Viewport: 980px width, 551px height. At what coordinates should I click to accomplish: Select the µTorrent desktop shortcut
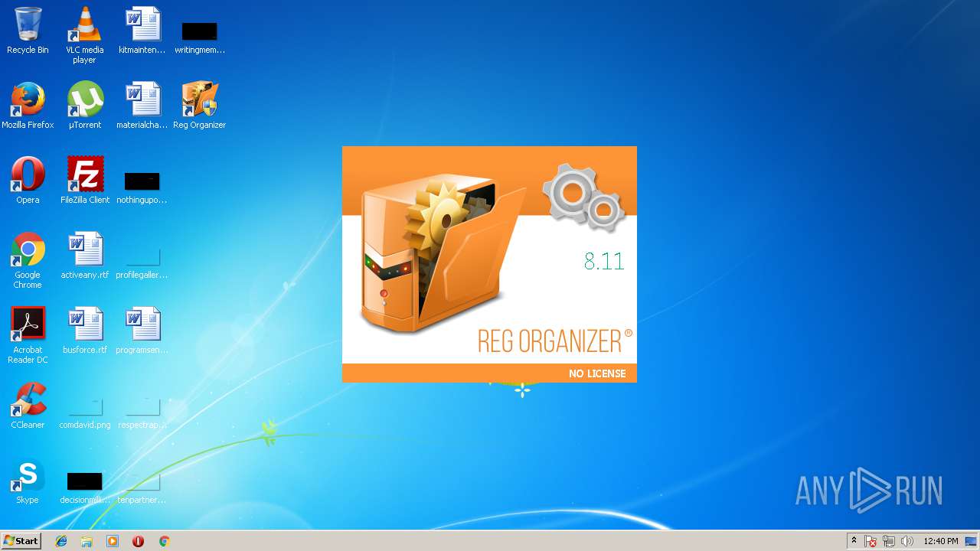coord(84,106)
